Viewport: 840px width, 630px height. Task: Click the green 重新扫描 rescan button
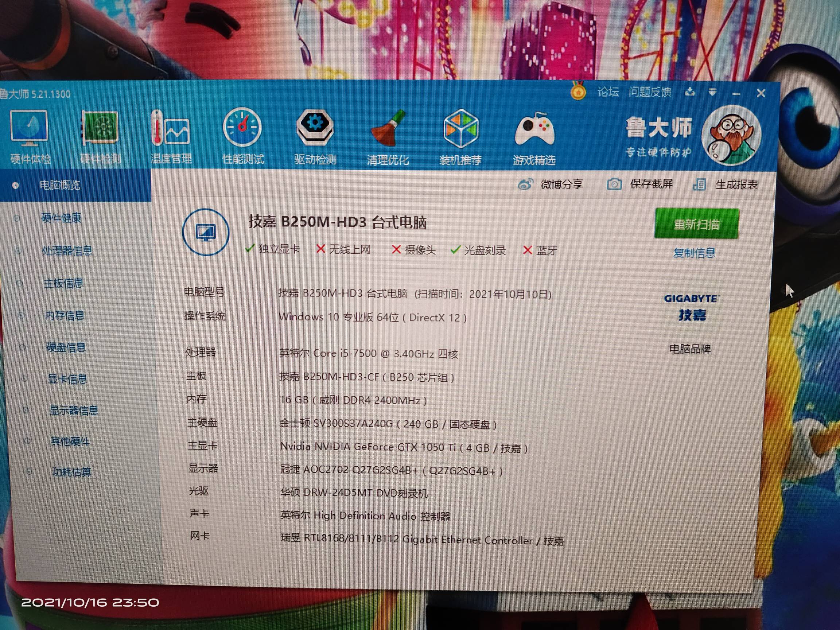[x=696, y=223]
